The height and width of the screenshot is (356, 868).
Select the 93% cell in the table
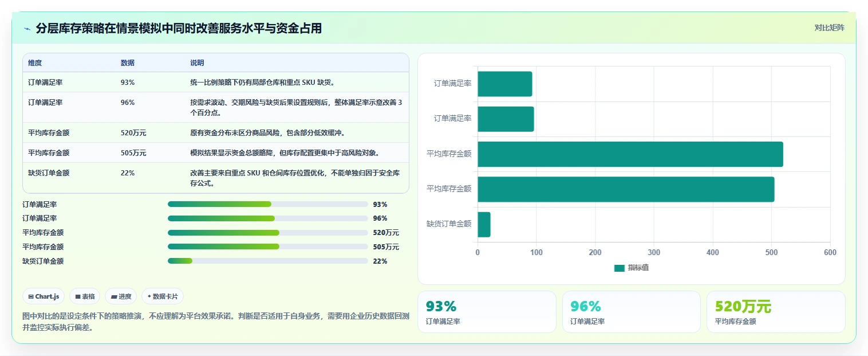[128, 83]
